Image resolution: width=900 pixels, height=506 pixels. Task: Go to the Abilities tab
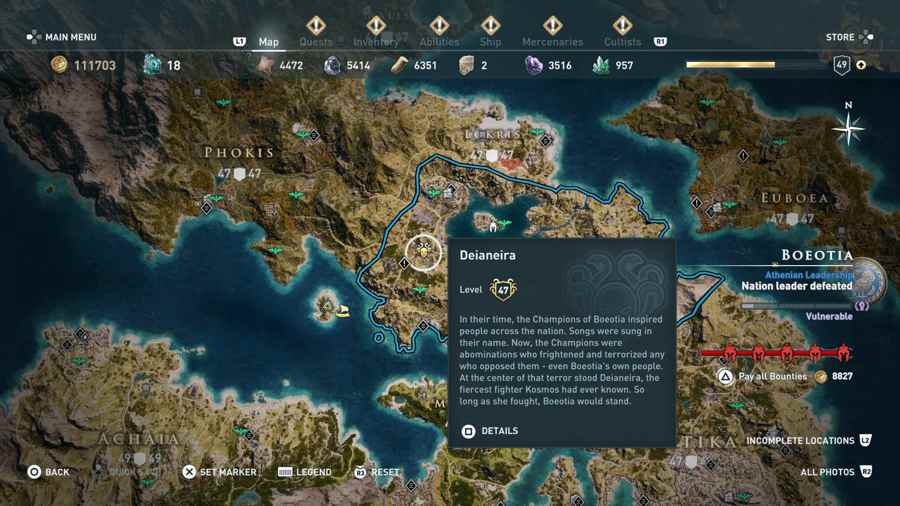[x=439, y=42]
